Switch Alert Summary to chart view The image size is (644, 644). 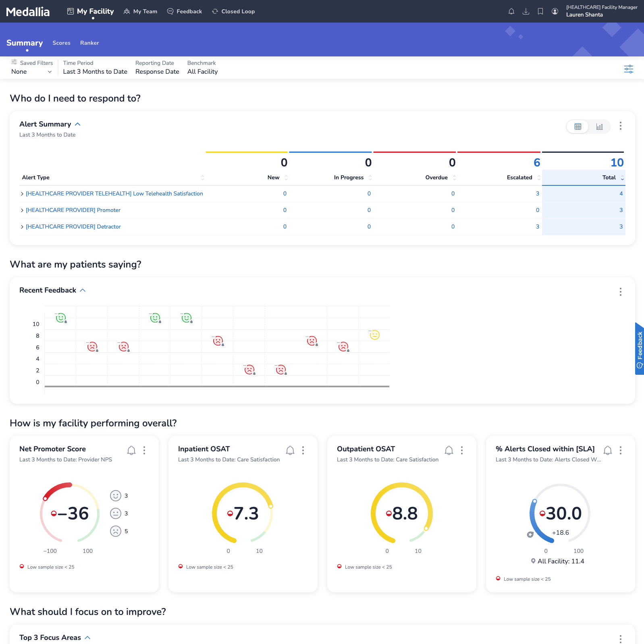599,127
